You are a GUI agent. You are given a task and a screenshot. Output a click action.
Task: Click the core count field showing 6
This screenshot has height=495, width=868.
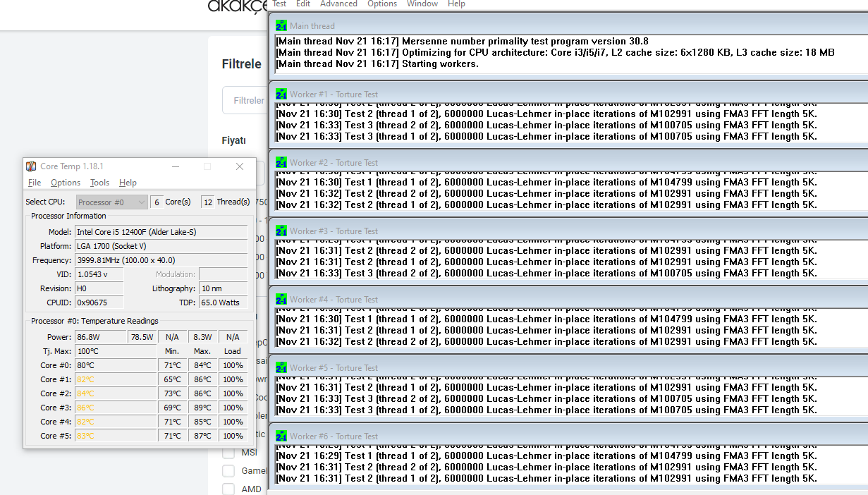click(157, 202)
